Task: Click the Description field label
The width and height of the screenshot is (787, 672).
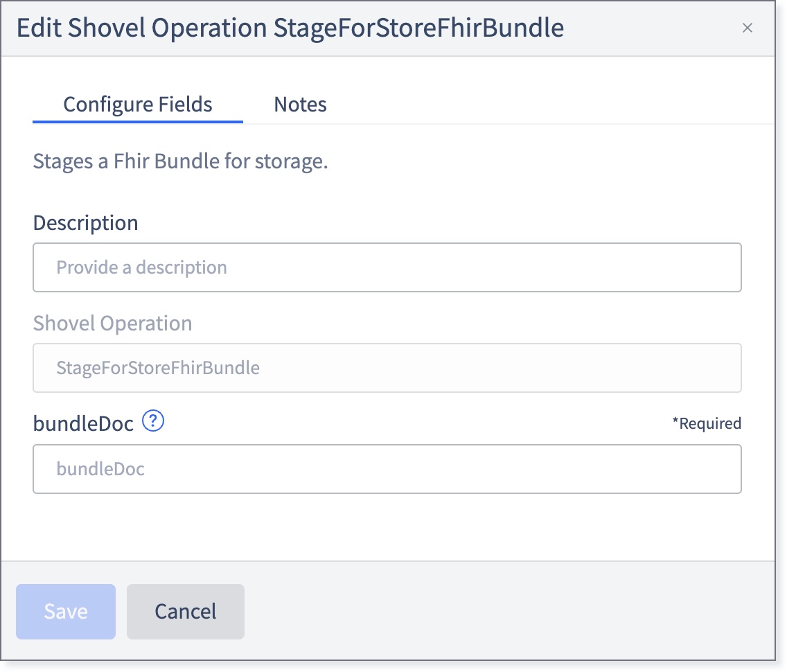Action: pos(85,223)
